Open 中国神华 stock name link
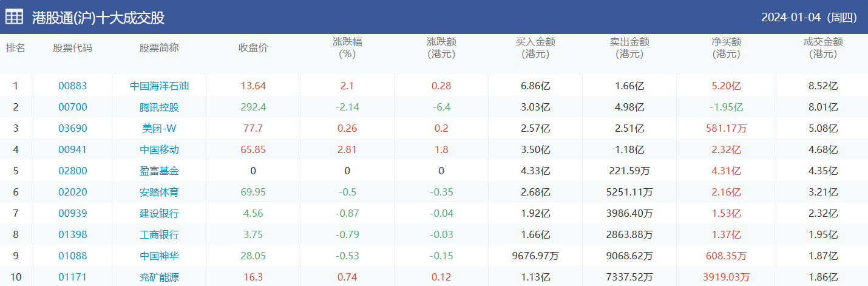The image size is (868, 286). click(159, 256)
